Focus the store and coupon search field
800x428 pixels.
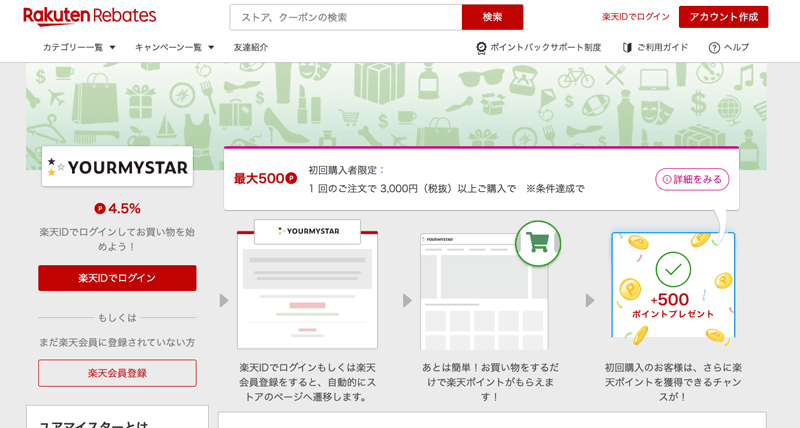[x=346, y=17]
